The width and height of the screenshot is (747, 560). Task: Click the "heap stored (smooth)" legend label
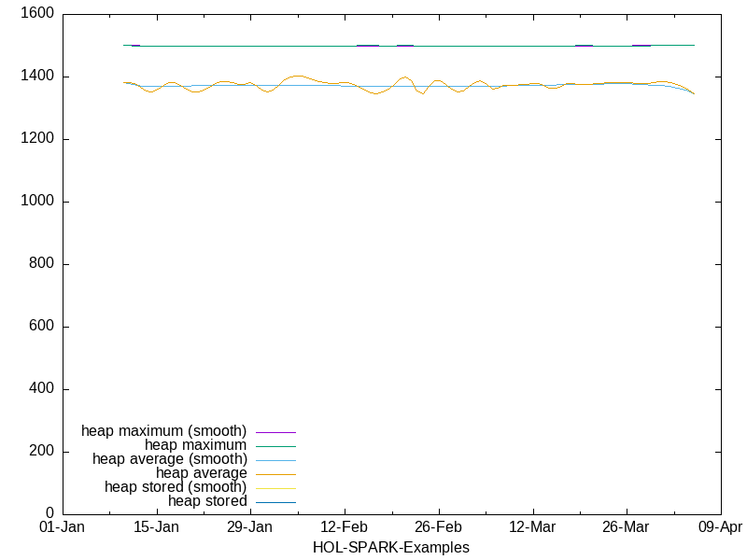[176, 487]
